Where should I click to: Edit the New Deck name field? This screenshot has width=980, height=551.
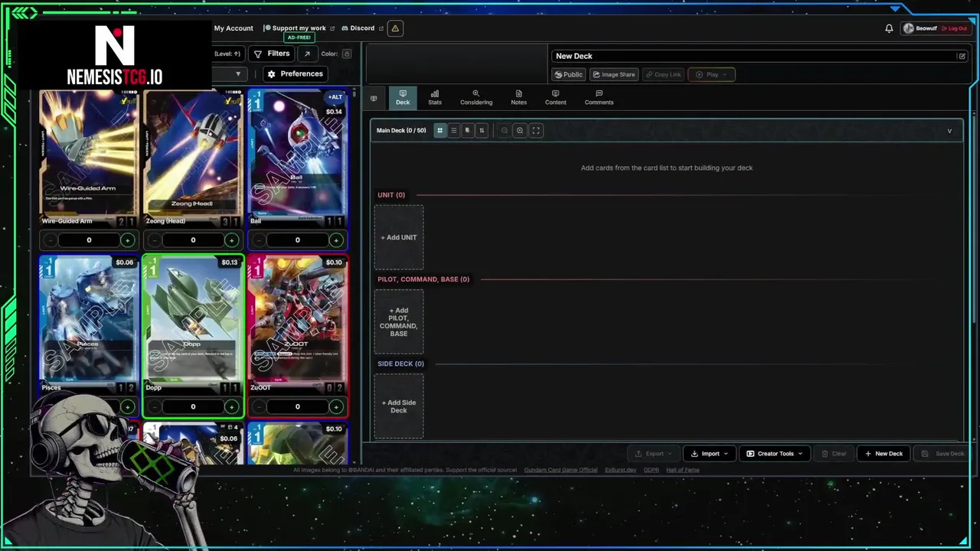pyautogui.click(x=759, y=56)
